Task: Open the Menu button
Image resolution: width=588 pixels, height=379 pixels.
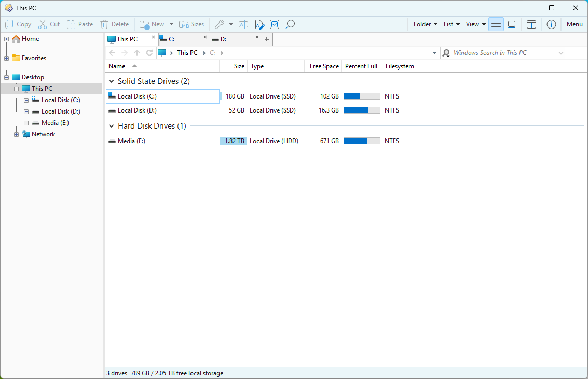Action: [575, 24]
